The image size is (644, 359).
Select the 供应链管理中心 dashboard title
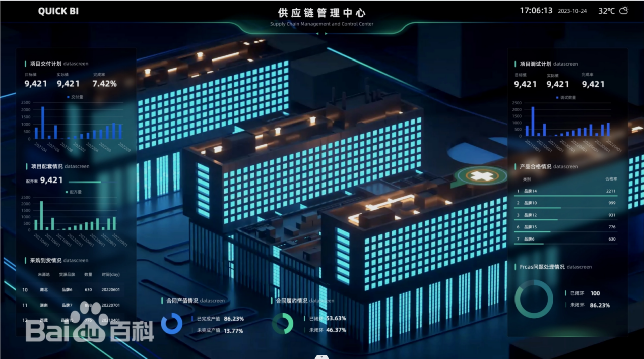coord(322,13)
